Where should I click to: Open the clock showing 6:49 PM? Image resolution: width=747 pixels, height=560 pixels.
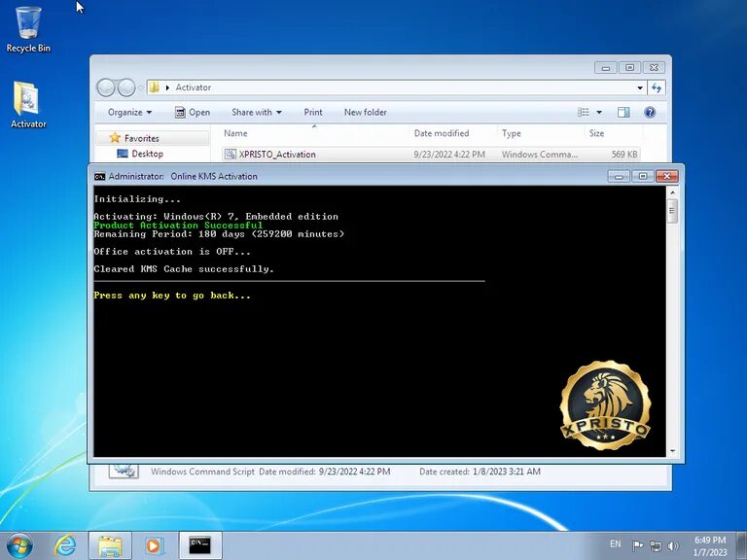710,546
